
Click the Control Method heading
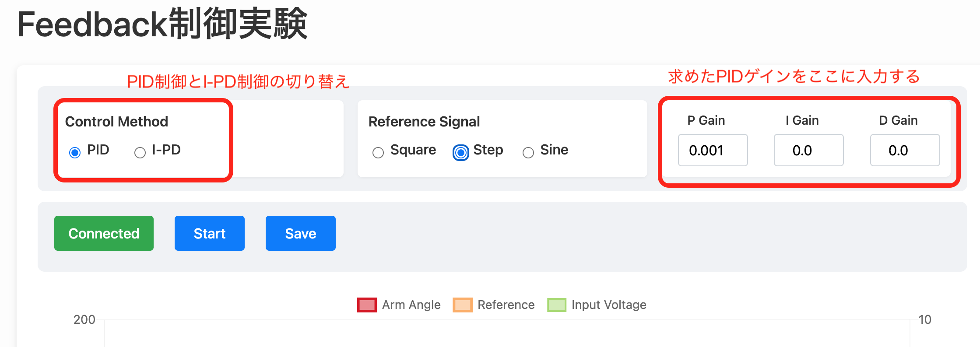pyautogui.click(x=116, y=121)
